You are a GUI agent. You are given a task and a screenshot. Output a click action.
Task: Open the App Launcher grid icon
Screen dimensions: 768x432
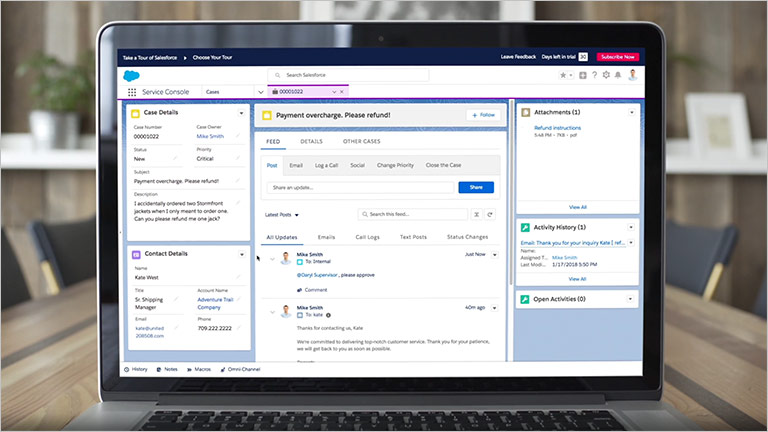click(x=132, y=92)
